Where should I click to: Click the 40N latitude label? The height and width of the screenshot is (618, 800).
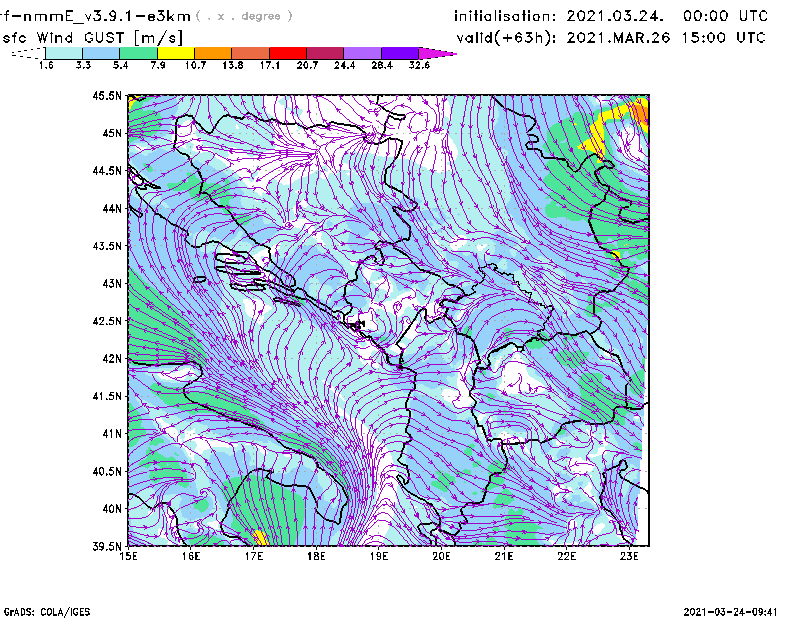(x=112, y=509)
